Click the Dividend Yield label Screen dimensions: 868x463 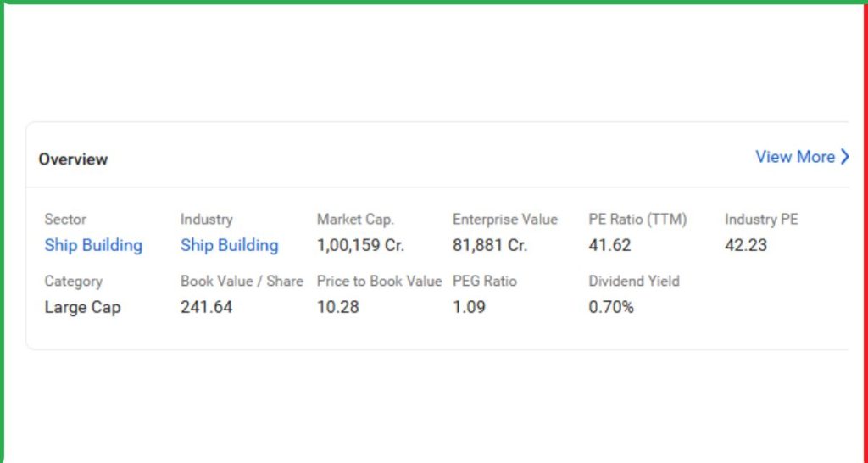[634, 282]
